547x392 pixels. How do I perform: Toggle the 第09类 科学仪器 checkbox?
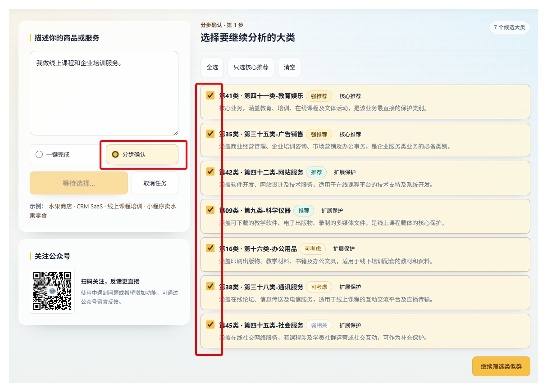pyautogui.click(x=210, y=210)
